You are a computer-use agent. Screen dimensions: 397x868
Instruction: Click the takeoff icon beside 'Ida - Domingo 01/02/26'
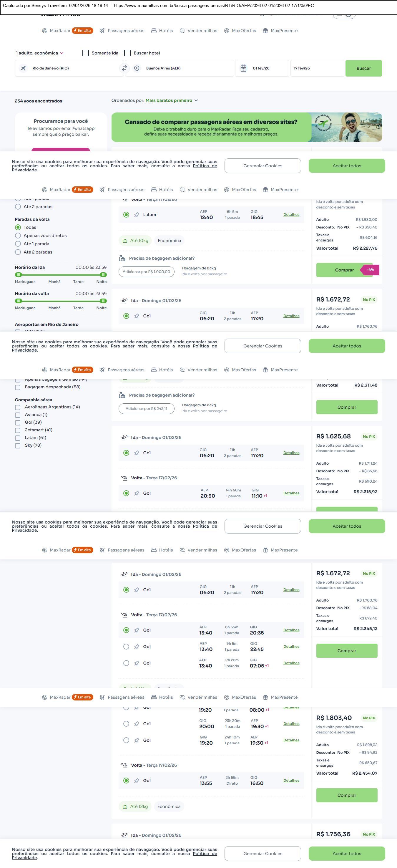124,301
